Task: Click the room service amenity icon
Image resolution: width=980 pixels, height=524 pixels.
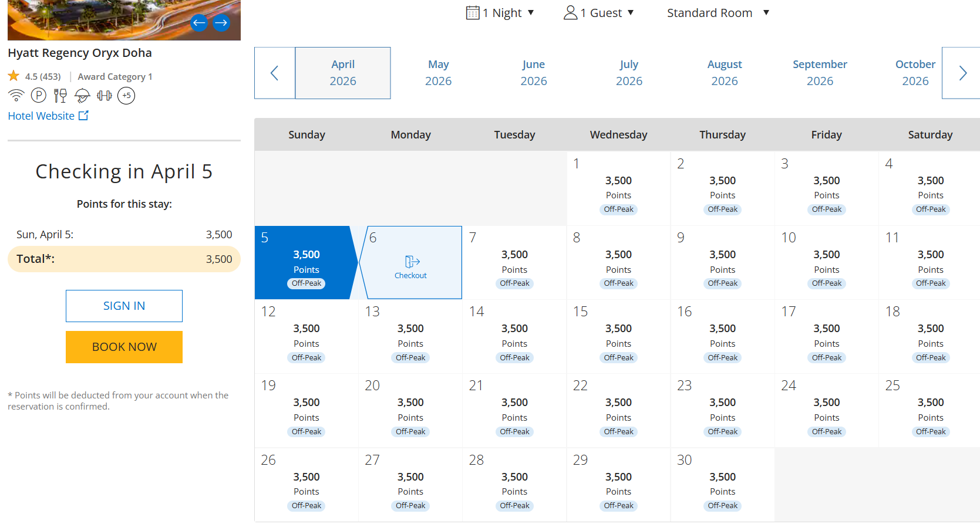Action: tap(82, 96)
